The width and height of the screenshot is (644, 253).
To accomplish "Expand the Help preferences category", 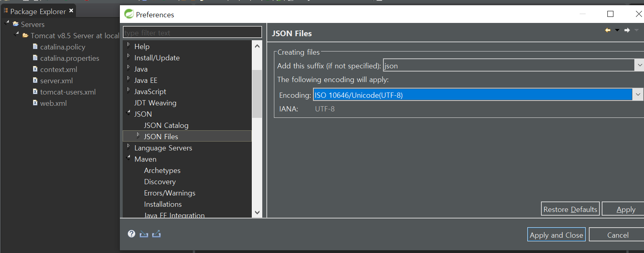I will pos(128,45).
